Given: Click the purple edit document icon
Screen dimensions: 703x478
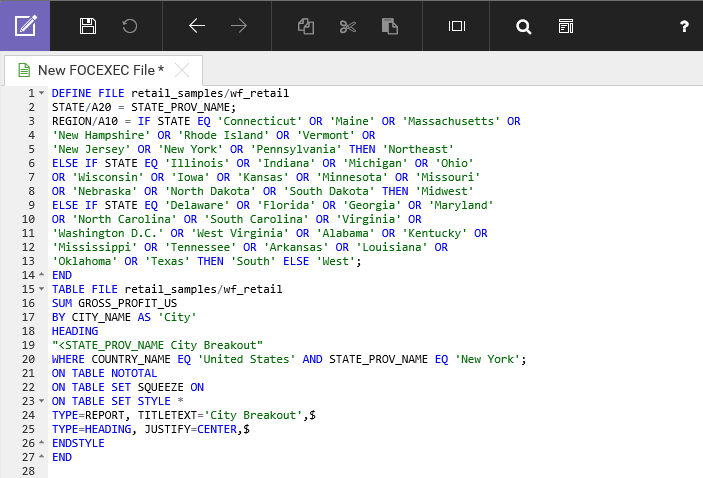Looking at the screenshot, I should 25,26.
